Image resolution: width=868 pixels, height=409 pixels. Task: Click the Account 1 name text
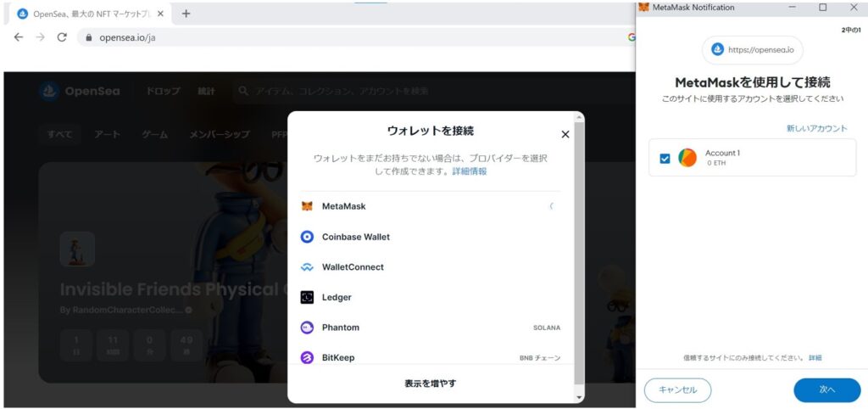pyautogui.click(x=722, y=153)
